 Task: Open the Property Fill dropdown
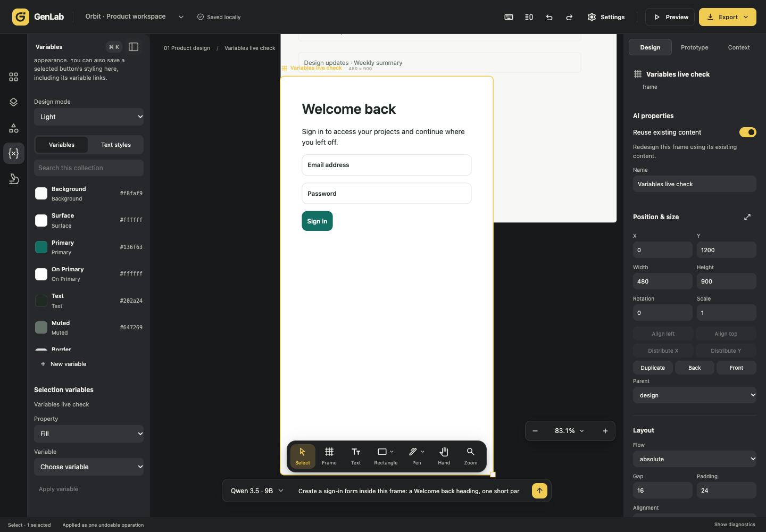(89, 434)
